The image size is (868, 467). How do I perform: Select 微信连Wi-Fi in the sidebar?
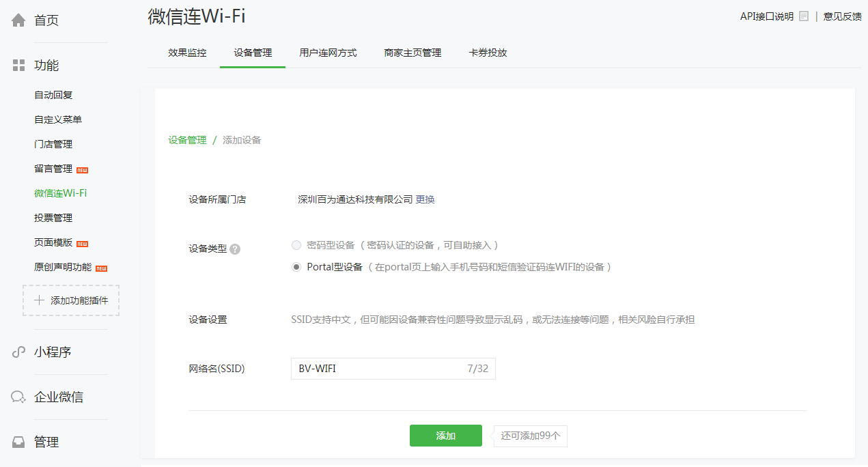pos(61,193)
